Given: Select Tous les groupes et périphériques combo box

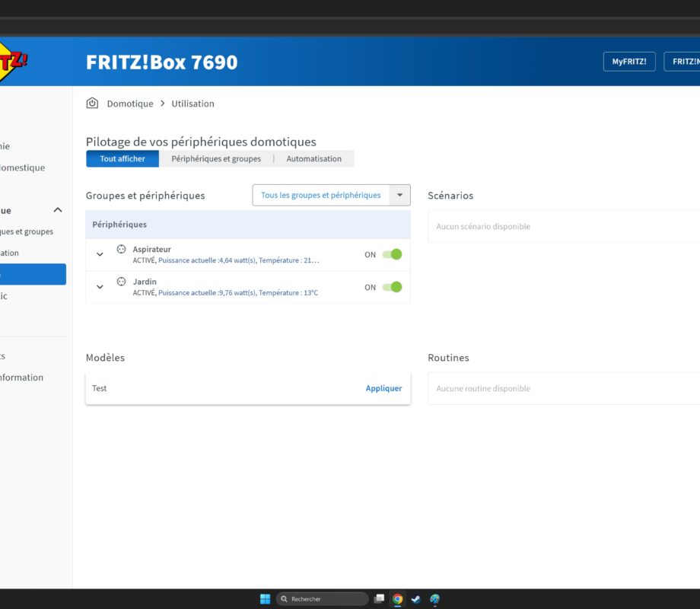Looking at the screenshot, I should (x=331, y=195).
